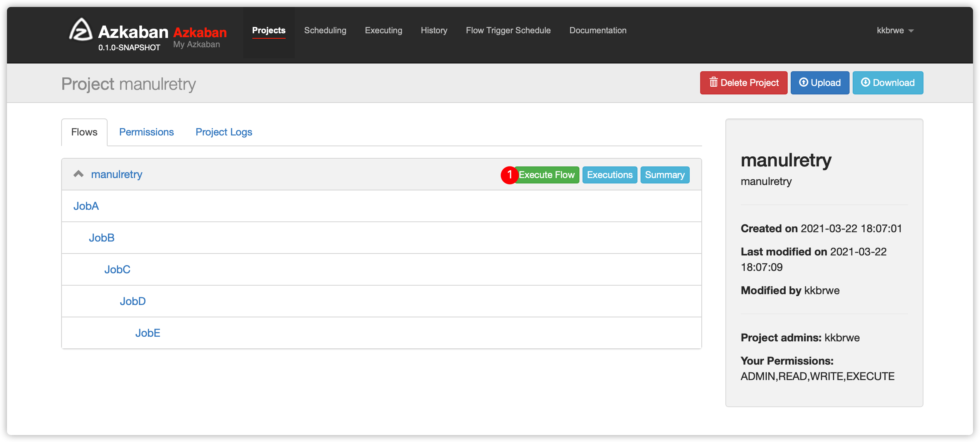Go to Scheduling page
The width and height of the screenshot is (980, 442).
click(325, 31)
